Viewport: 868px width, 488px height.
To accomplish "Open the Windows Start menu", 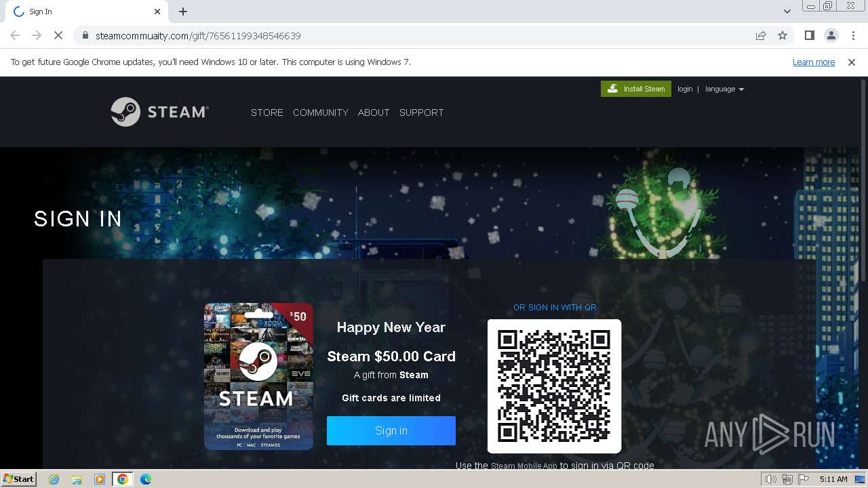I will [x=19, y=479].
